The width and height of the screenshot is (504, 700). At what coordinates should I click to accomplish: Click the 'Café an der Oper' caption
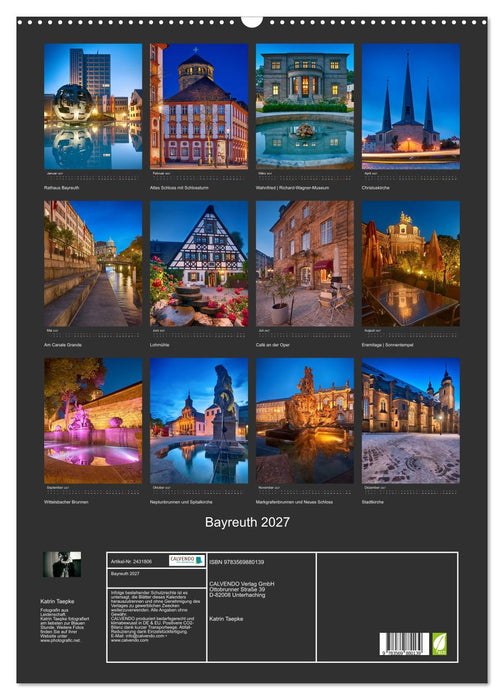(273, 345)
